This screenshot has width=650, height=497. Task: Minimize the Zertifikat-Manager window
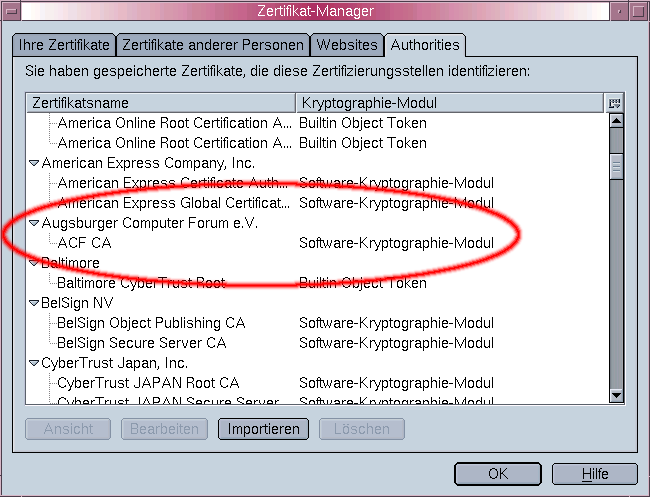(619, 11)
